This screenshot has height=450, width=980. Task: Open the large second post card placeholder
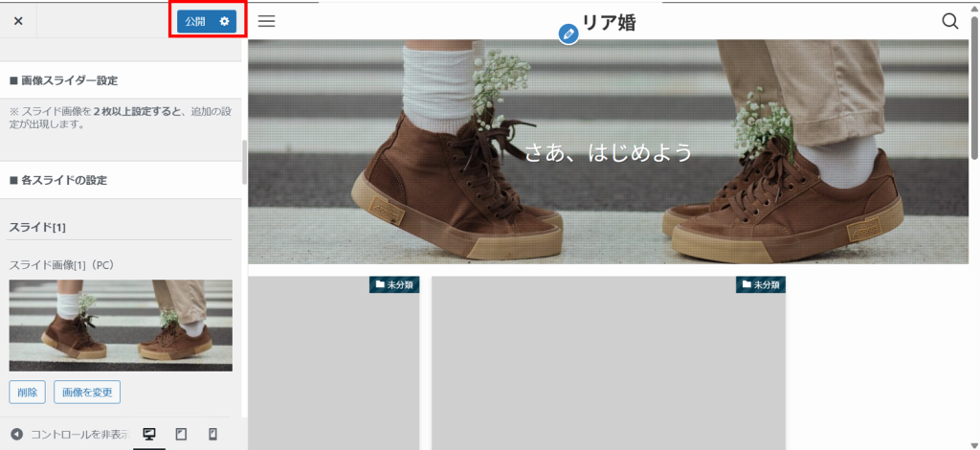click(608, 373)
